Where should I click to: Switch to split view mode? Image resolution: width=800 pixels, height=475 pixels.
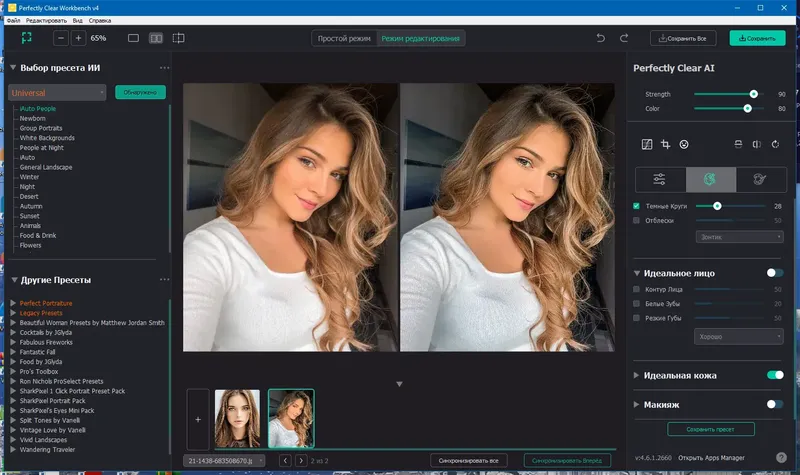178,38
